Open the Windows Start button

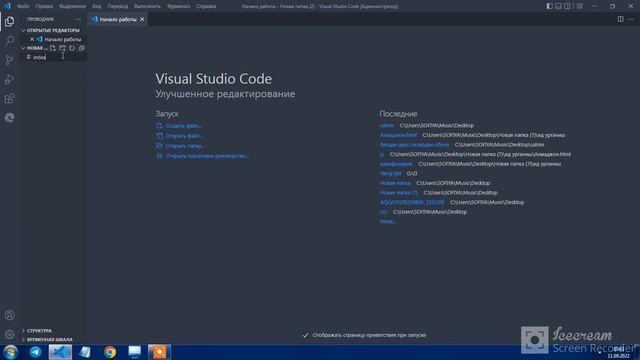[10, 352]
